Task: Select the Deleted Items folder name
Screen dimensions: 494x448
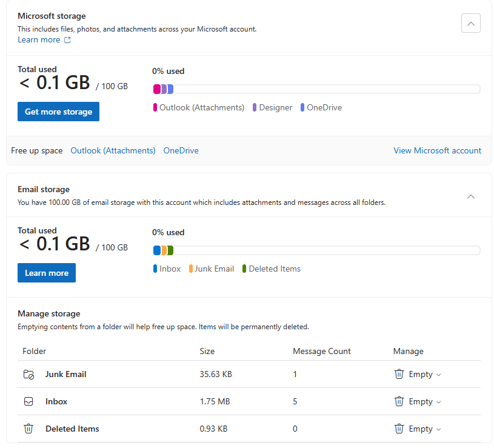Action: (72, 429)
